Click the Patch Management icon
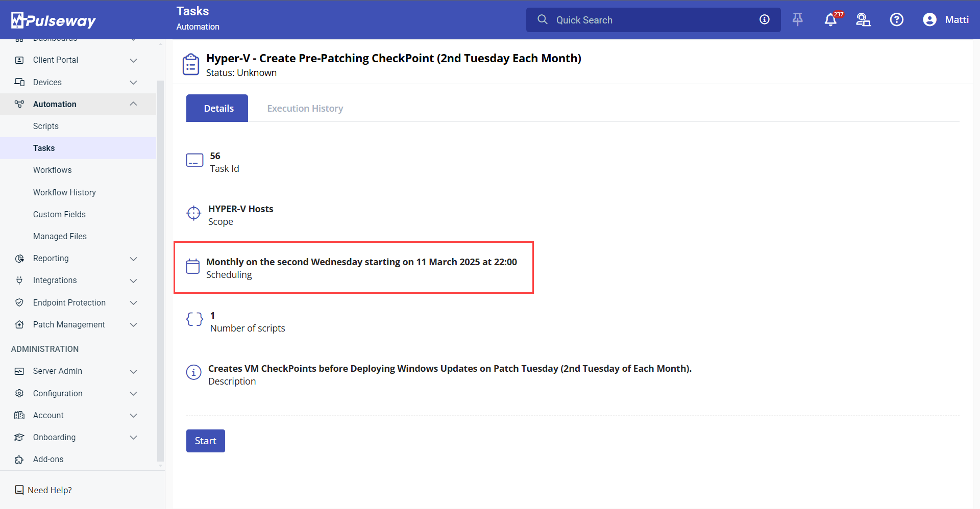 point(19,324)
